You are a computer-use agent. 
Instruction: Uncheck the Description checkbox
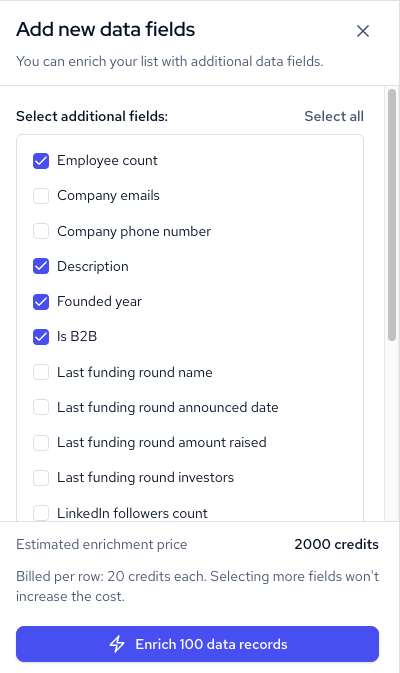click(x=41, y=267)
